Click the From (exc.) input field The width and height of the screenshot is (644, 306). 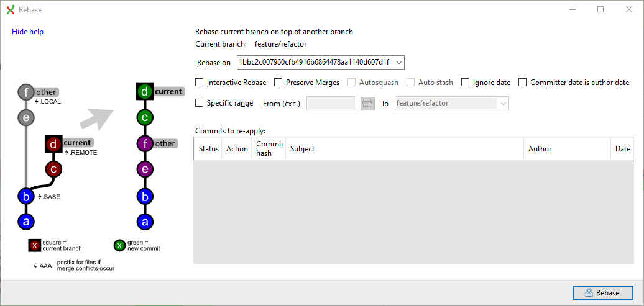[331, 104]
